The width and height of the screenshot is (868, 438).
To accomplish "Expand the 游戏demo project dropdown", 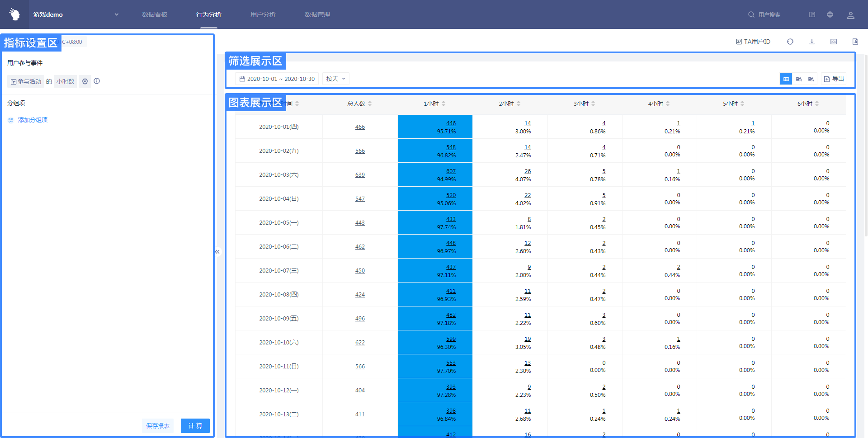I will pos(116,14).
